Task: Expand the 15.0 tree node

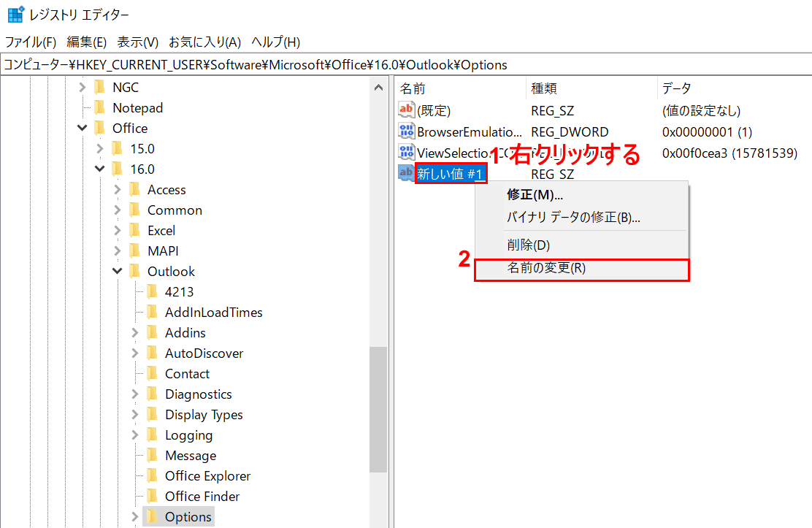Action: [99, 148]
